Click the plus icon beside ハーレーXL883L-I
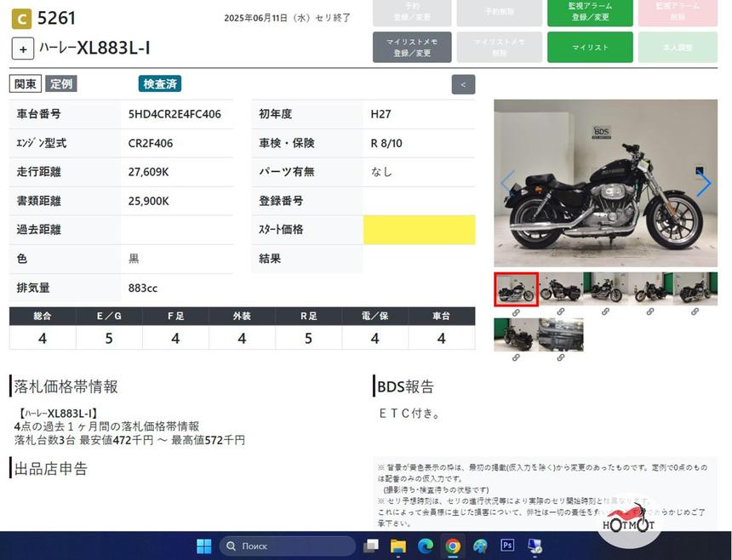This screenshot has height=560, width=732. [x=23, y=49]
